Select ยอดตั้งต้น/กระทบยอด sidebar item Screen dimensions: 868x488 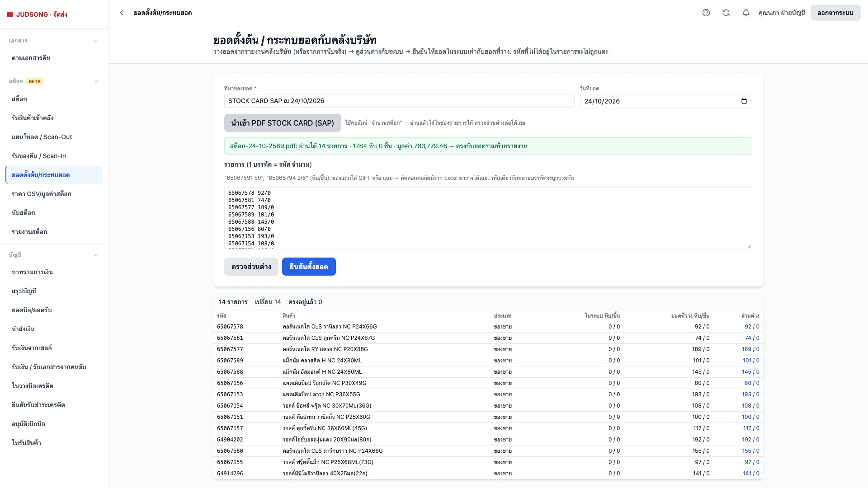point(54,175)
